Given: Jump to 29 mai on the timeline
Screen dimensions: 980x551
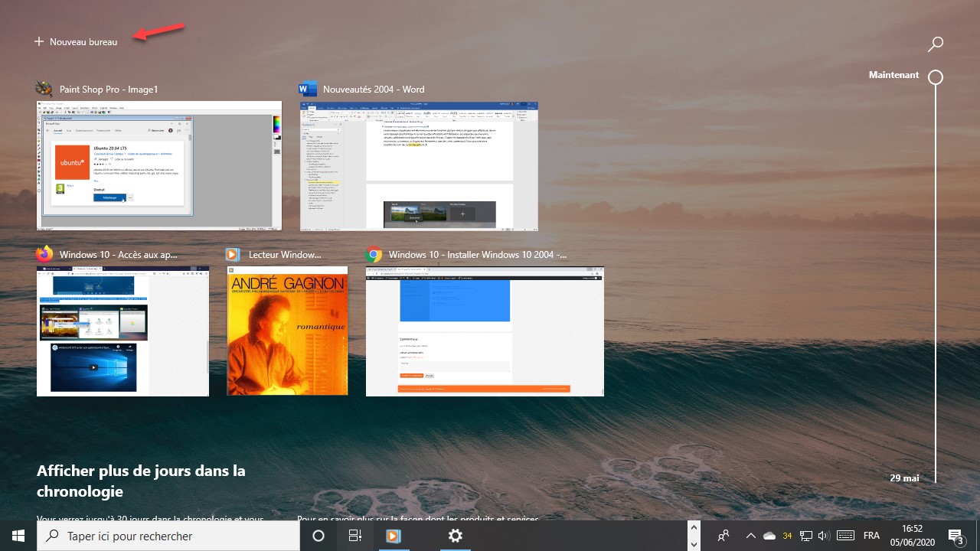Looking at the screenshot, I should pyautogui.click(x=904, y=478).
